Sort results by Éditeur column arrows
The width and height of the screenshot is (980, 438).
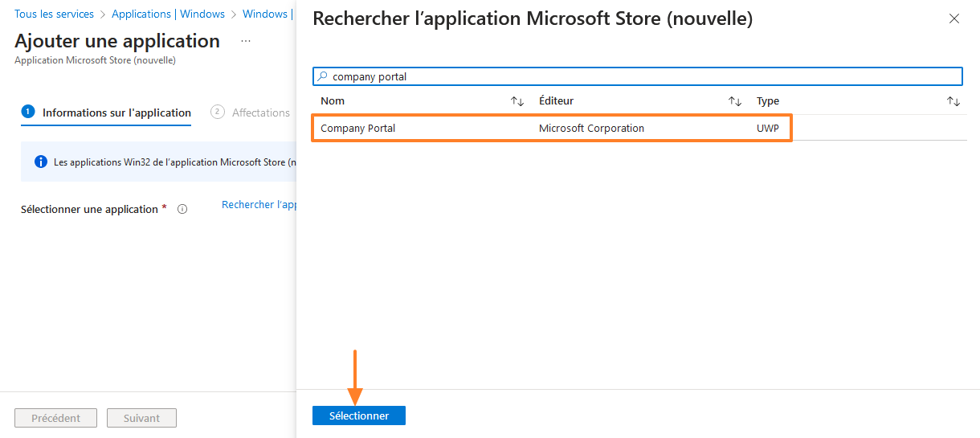point(734,101)
